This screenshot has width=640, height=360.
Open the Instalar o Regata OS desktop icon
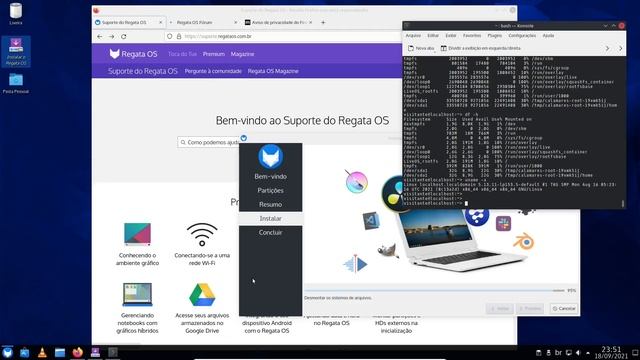[16, 52]
